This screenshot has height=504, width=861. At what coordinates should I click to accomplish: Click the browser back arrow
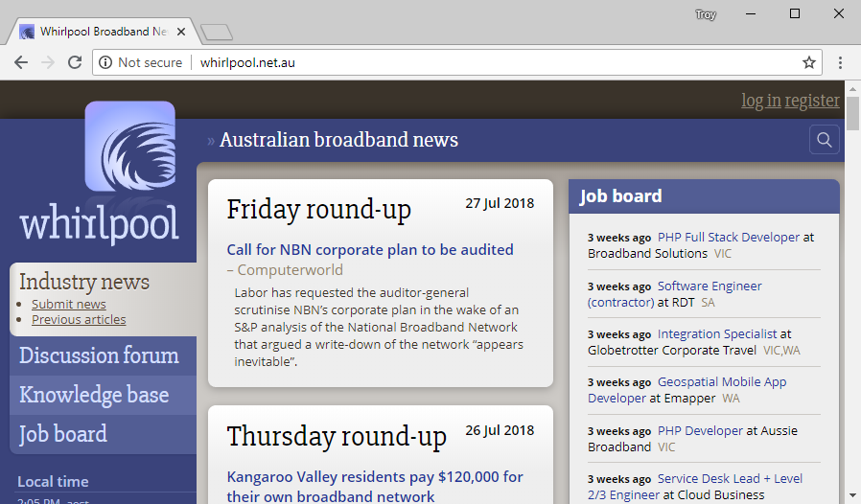21,62
